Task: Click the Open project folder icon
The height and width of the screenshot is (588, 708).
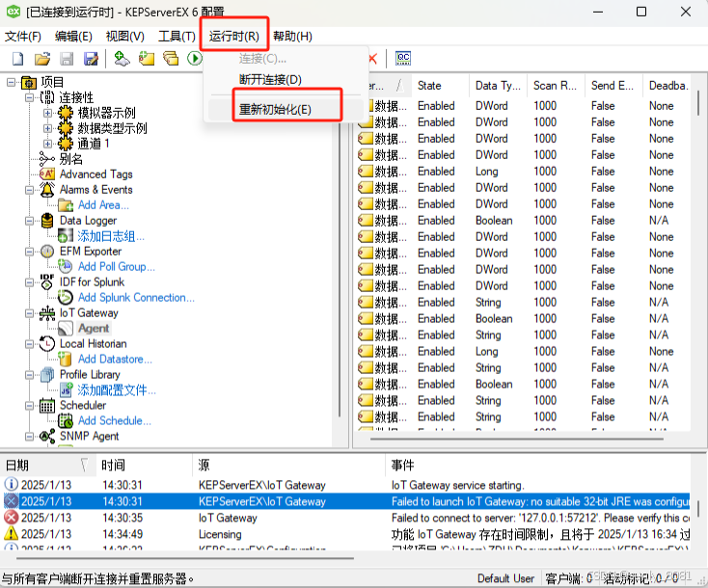Action: click(x=42, y=59)
